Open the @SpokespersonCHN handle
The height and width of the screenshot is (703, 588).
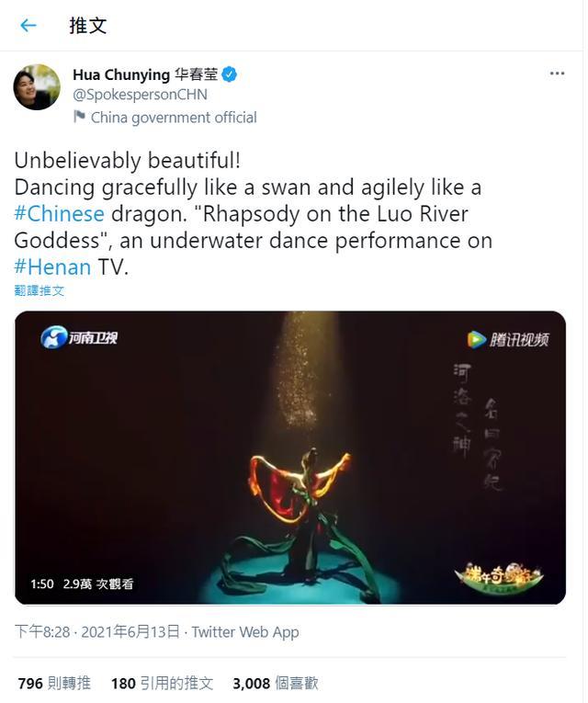pos(140,95)
